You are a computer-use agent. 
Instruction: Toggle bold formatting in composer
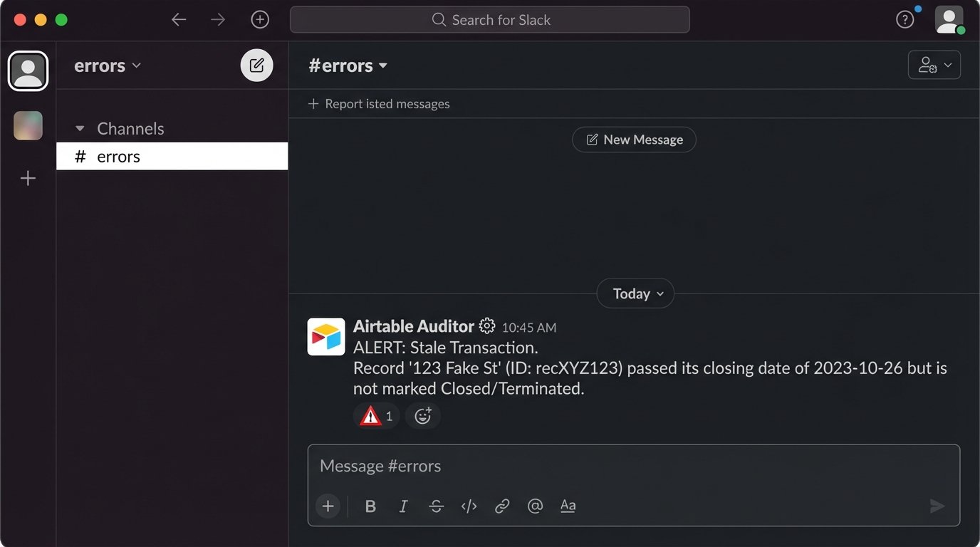[370, 506]
